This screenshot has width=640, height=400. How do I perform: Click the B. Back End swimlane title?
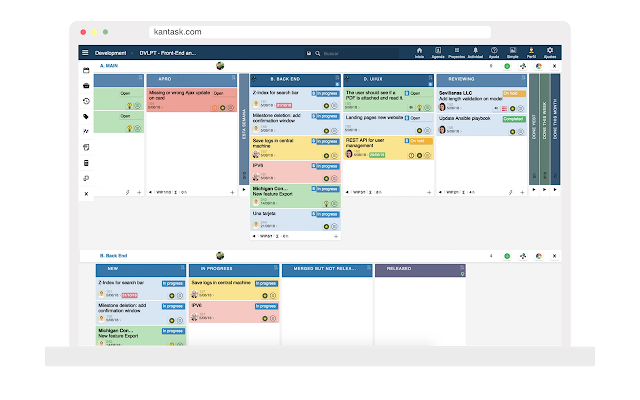click(113, 256)
